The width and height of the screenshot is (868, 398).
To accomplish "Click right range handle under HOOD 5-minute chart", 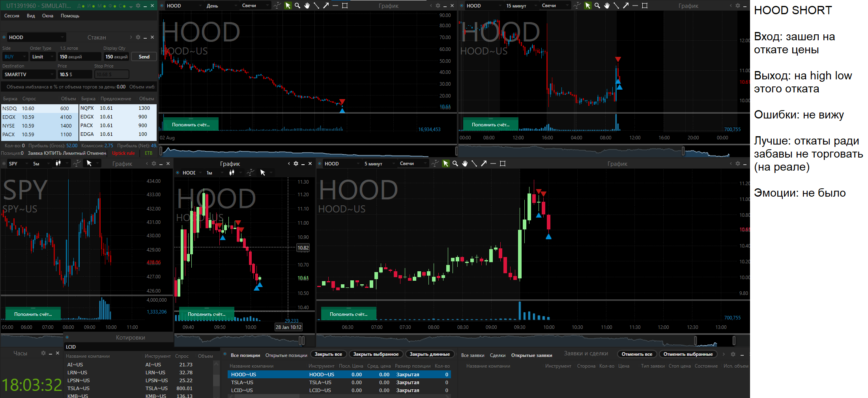I will (734, 340).
